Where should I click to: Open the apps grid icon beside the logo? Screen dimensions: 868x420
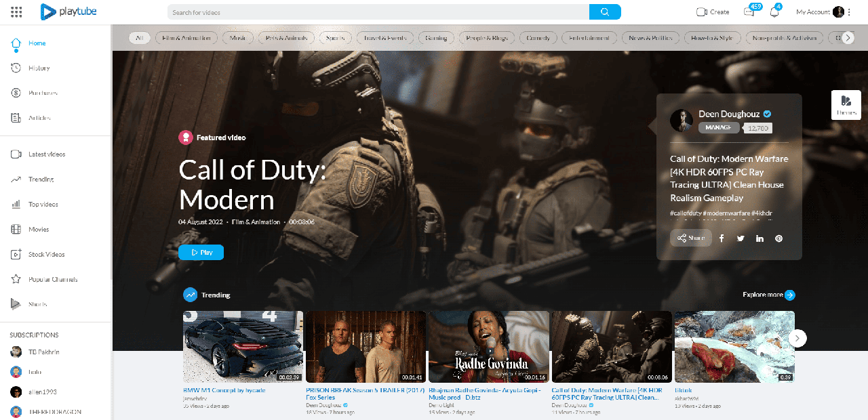pyautogui.click(x=16, y=12)
